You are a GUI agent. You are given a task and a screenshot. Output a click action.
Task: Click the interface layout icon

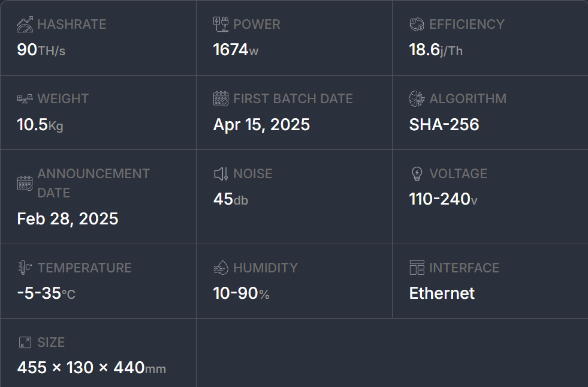click(417, 268)
